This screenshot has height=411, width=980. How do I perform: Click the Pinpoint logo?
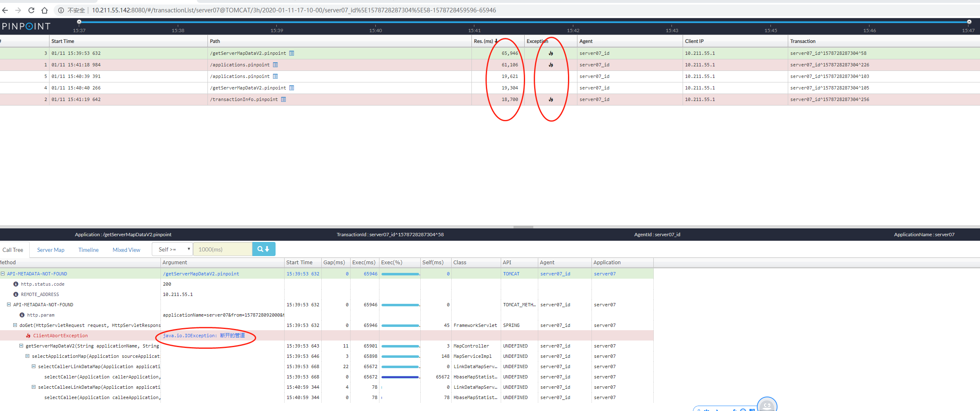tap(26, 26)
